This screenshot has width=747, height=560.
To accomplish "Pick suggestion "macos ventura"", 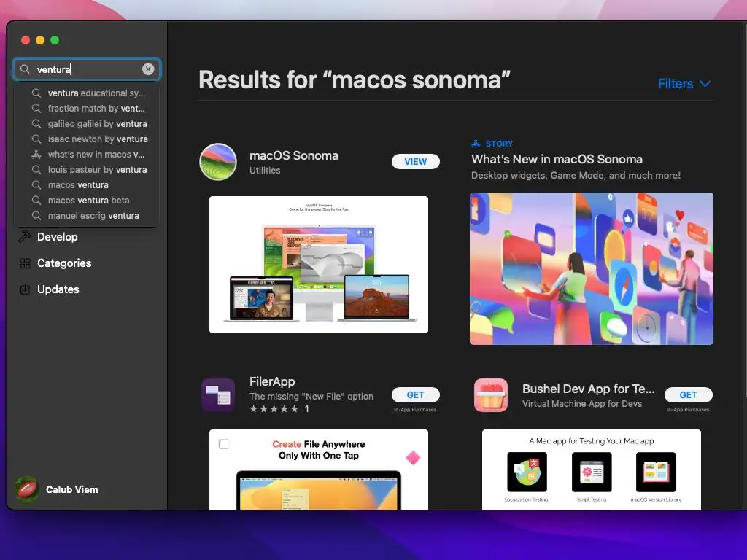I will coord(88,184).
